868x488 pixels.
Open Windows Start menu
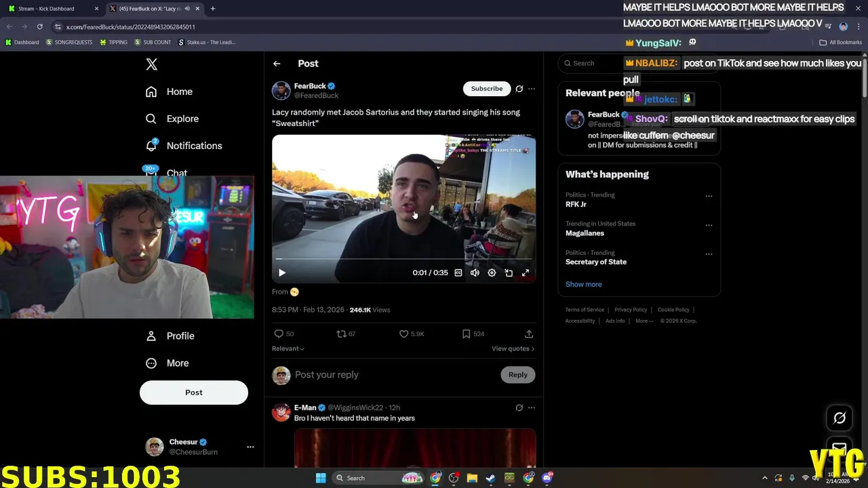tap(321, 478)
